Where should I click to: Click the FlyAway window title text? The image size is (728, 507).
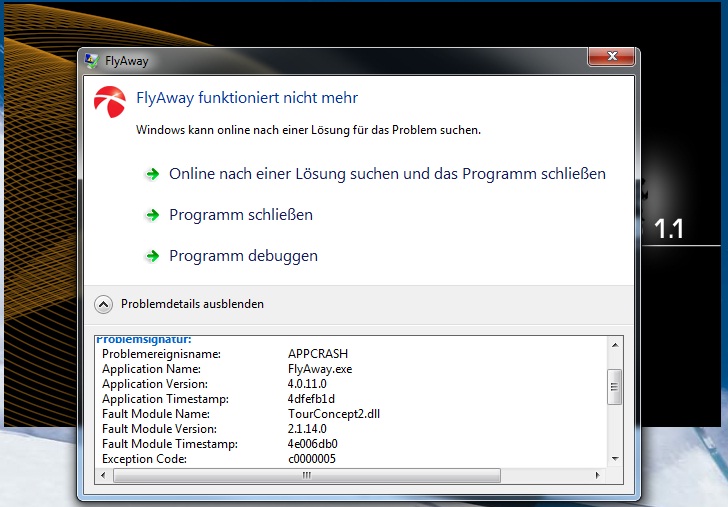tap(126, 61)
